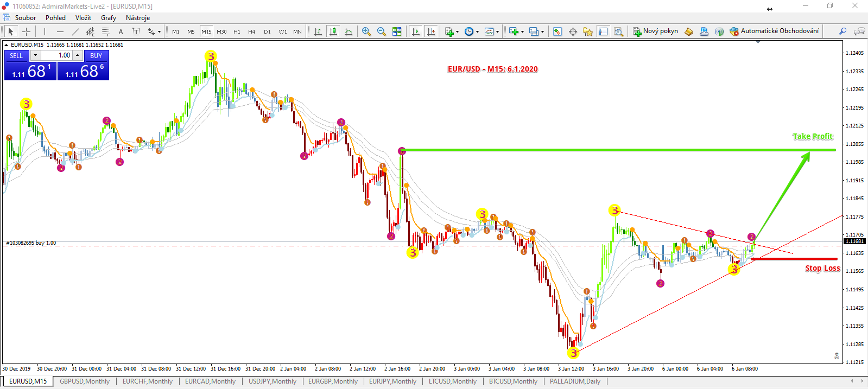Switch to the GBPUSD,Monthly chart tab
The image size is (868, 389).
point(85,381)
